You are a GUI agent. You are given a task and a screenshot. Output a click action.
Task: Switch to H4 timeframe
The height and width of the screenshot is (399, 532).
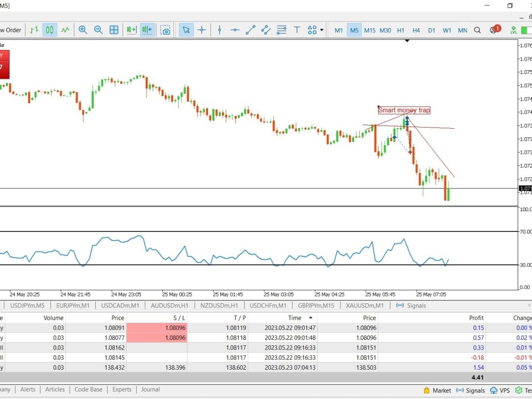pyautogui.click(x=417, y=30)
